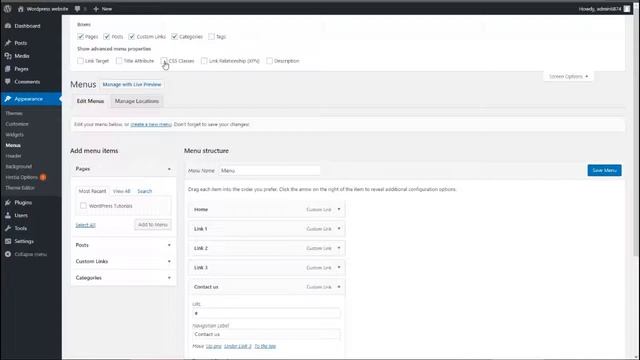Click the 'To the top' move link

[x=265, y=346]
